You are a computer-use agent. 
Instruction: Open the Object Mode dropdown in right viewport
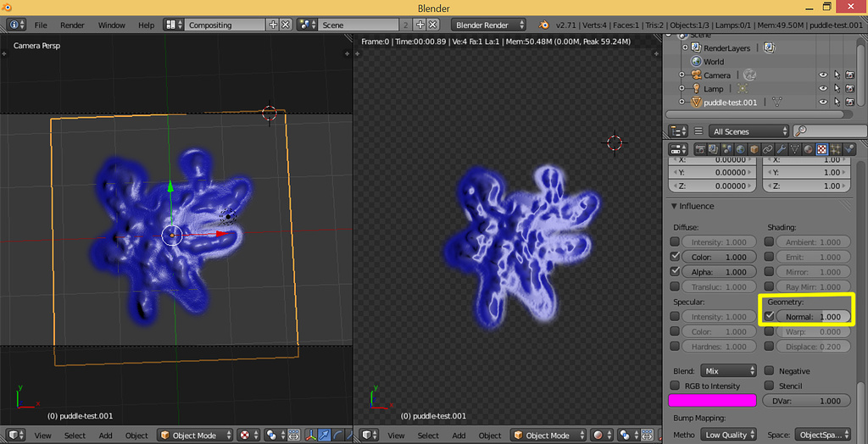click(548, 436)
